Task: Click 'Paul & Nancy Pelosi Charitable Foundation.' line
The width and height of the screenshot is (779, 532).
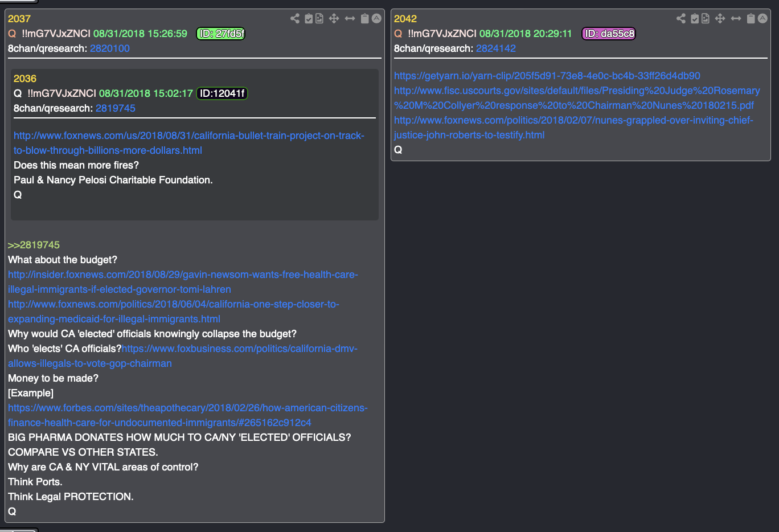Action: (113, 180)
